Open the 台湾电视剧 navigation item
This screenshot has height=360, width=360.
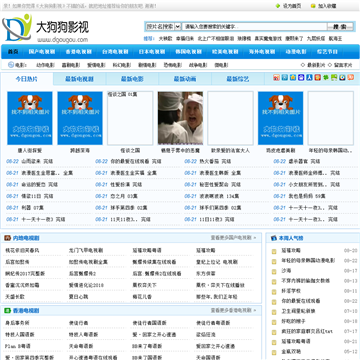coord(115,52)
